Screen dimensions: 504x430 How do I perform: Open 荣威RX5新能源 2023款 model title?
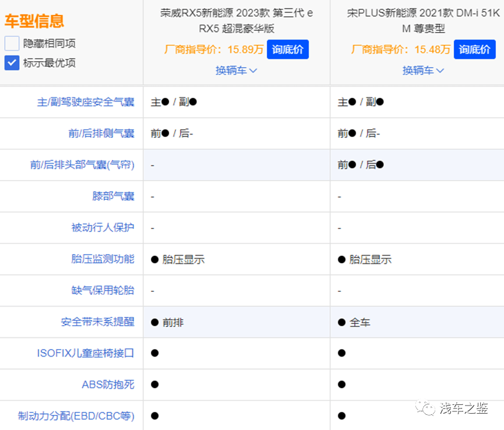(237, 20)
